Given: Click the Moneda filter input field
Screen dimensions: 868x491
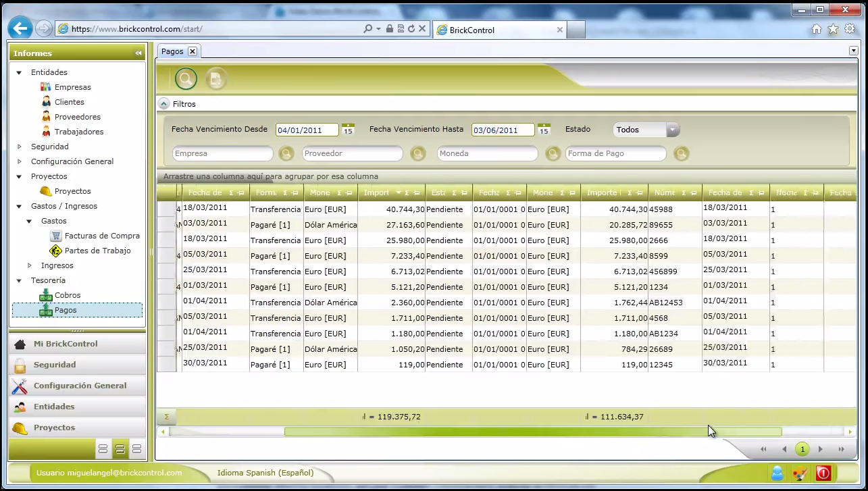Looking at the screenshot, I should (x=487, y=154).
